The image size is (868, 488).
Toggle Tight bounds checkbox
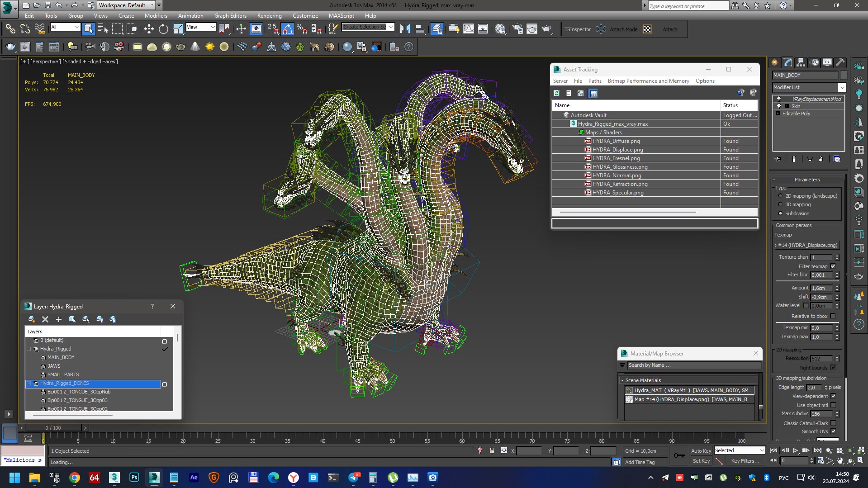(833, 368)
